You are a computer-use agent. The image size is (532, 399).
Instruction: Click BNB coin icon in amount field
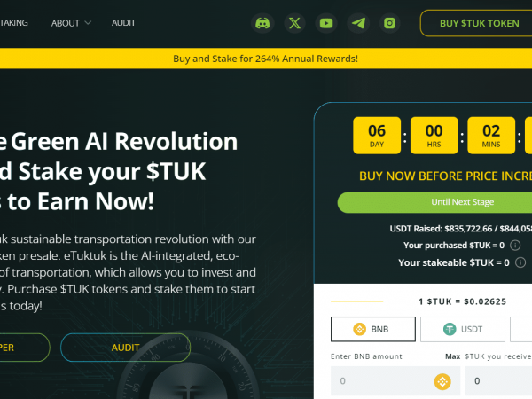pos(442,381)
